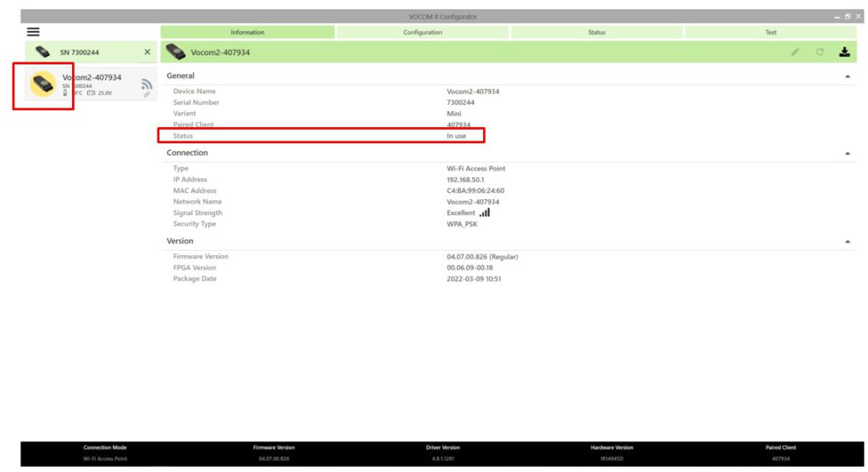
Task: Open the Status tab
Action: coord(597,32)
